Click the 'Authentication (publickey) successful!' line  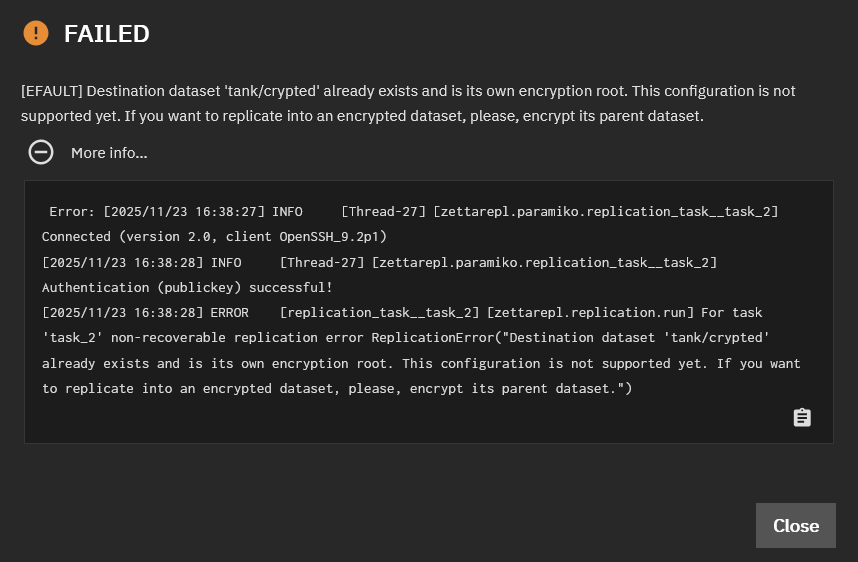tap(187, 287)
